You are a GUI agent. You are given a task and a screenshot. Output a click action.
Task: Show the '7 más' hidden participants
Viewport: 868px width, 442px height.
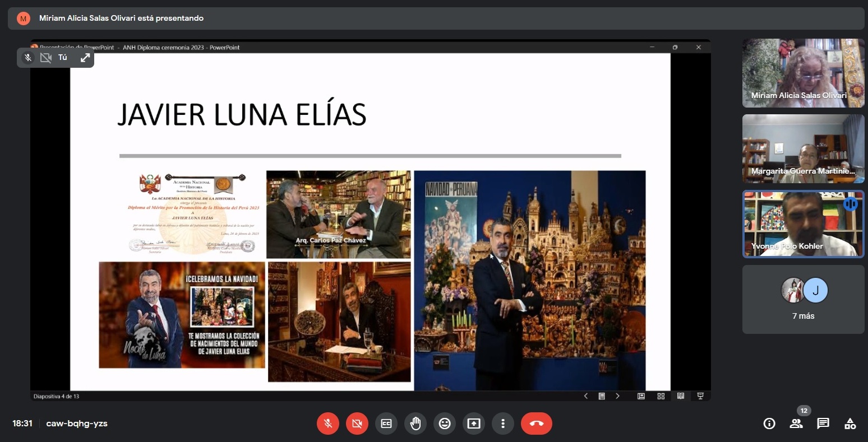803,300
